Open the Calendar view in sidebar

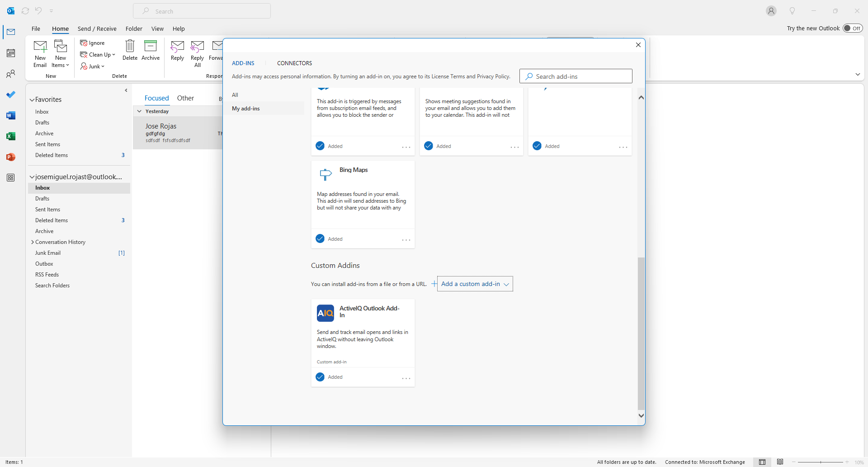[11, 53]
